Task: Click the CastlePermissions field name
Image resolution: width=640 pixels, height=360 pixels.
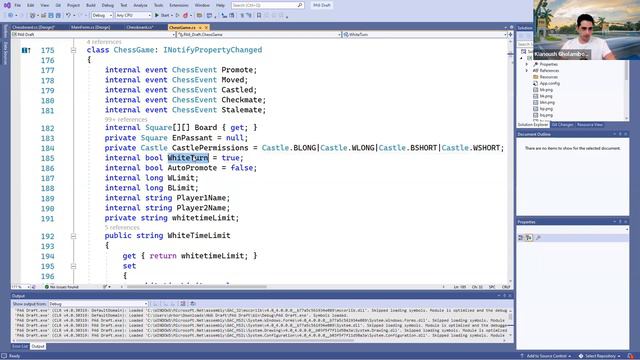Action: (x=210, y=148)
